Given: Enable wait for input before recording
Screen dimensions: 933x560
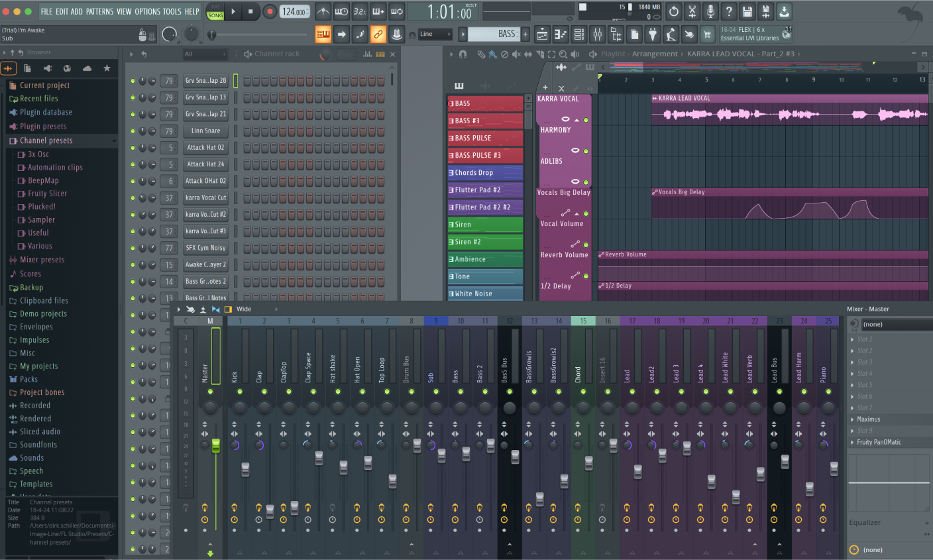Looking at the screenshot, I should tap(341, 11).
